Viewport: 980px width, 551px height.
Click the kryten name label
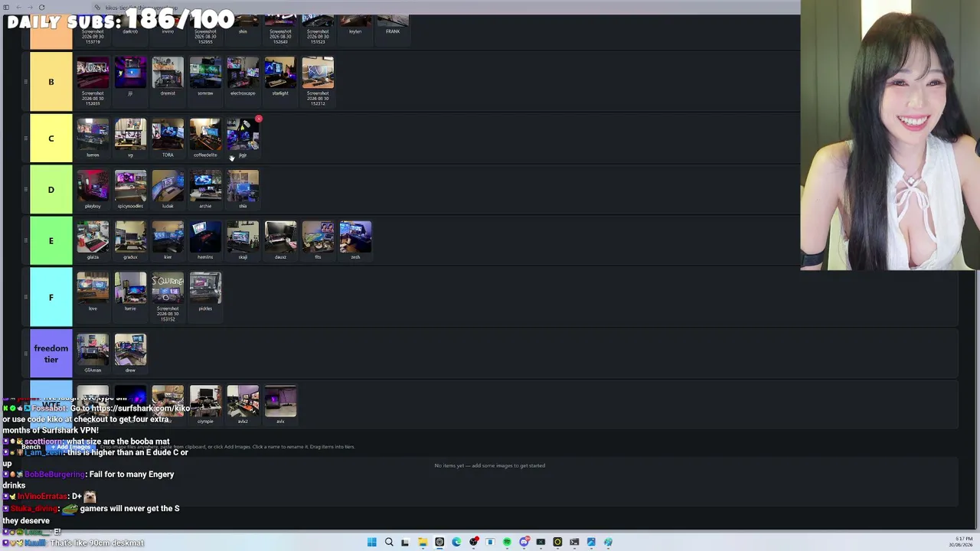pyautogui.click(x=355, y=31)
